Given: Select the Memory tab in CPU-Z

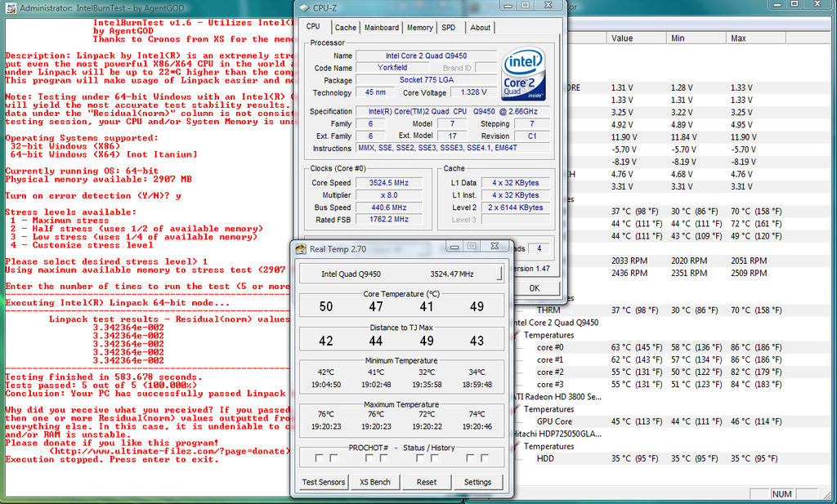Looking at the screenshot, I should tap(420, 28).
